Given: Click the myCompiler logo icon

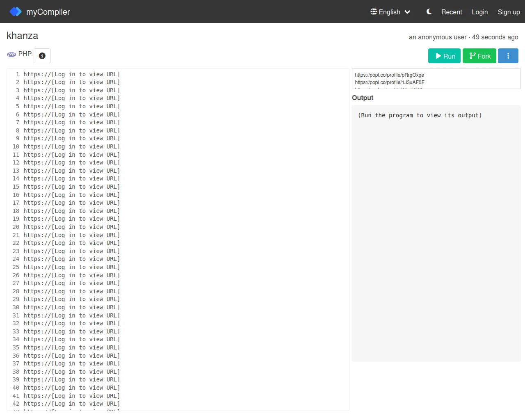Looking at the screenshot, I should pos(15,11).
